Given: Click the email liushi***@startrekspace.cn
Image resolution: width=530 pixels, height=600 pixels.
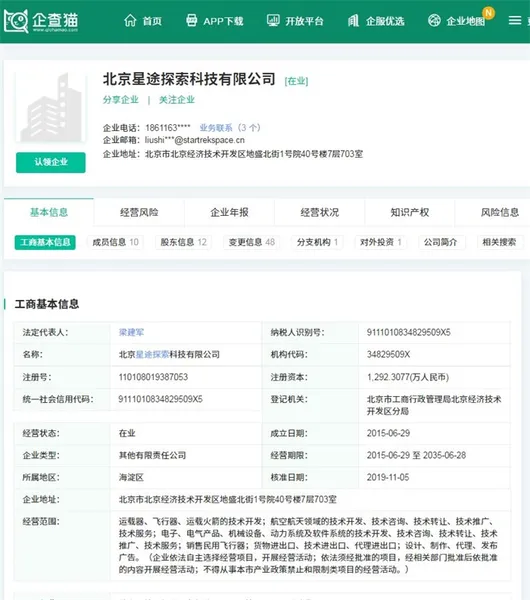Looking at the screenshot, I should pyautogui.click(x=194, y=140).
